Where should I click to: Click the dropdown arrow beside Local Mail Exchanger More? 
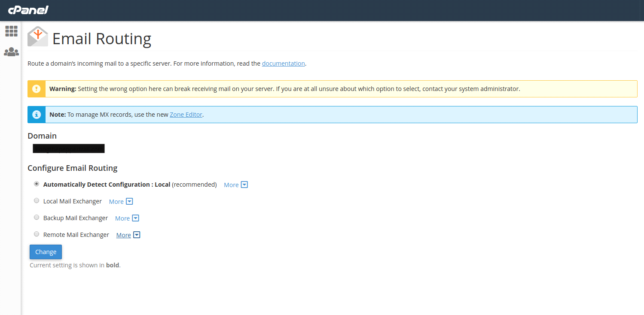[x=129, y=201]
